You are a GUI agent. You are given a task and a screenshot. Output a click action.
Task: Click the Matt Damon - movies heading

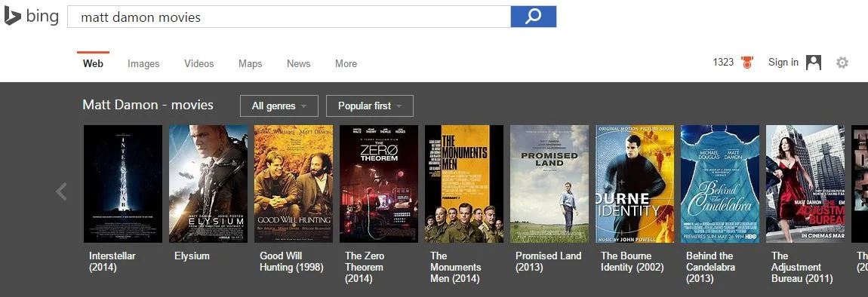pyautogui.click(x=148, y=105)
